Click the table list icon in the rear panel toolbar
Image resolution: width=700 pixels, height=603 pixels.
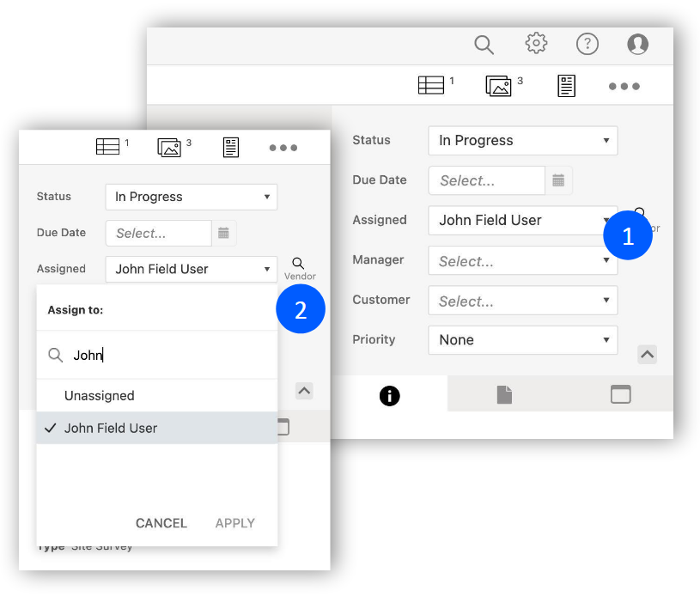(x=431, y=86)
